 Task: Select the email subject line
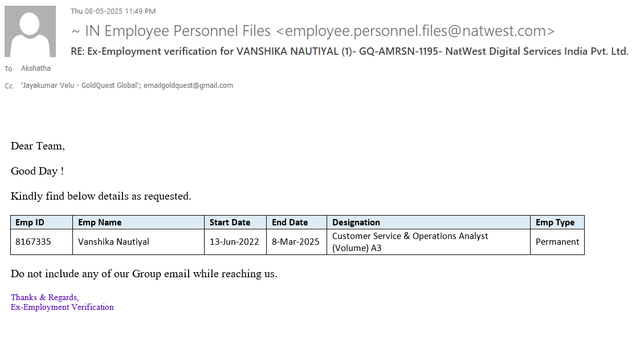point(349,51)
